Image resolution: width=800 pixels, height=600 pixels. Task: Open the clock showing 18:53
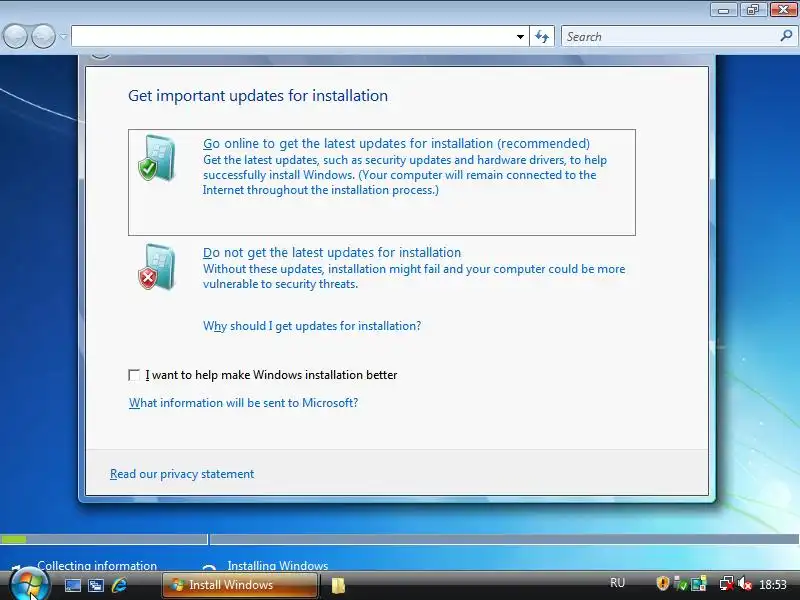(773, 584)
